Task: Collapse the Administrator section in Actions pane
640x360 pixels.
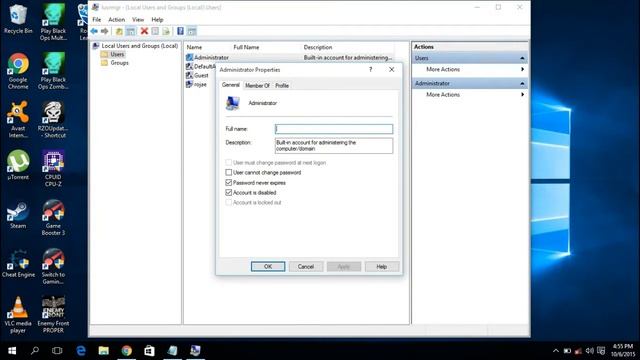Action: pos(522,84)
